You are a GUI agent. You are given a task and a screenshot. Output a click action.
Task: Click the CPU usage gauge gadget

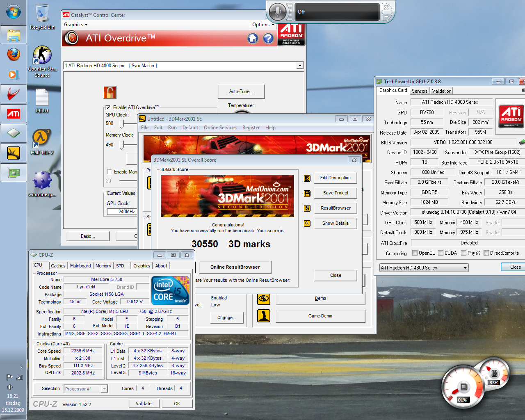point(462,387)
